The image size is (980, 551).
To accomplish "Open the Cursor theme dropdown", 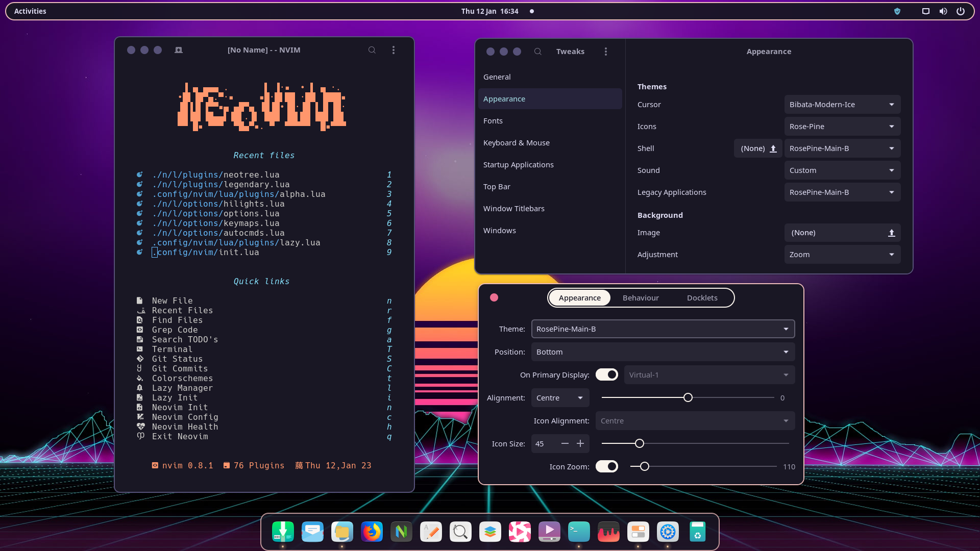I will tap(842, 105).
